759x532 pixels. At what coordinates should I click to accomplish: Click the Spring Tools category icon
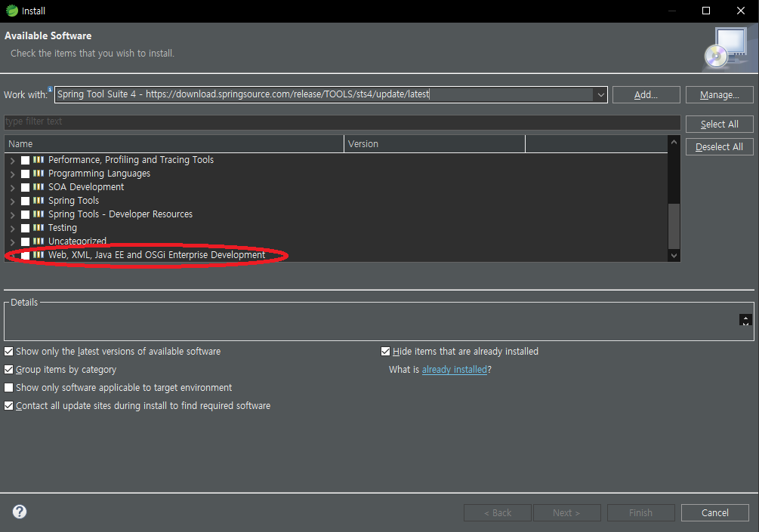pyautogui.click(x=39, y=200)
